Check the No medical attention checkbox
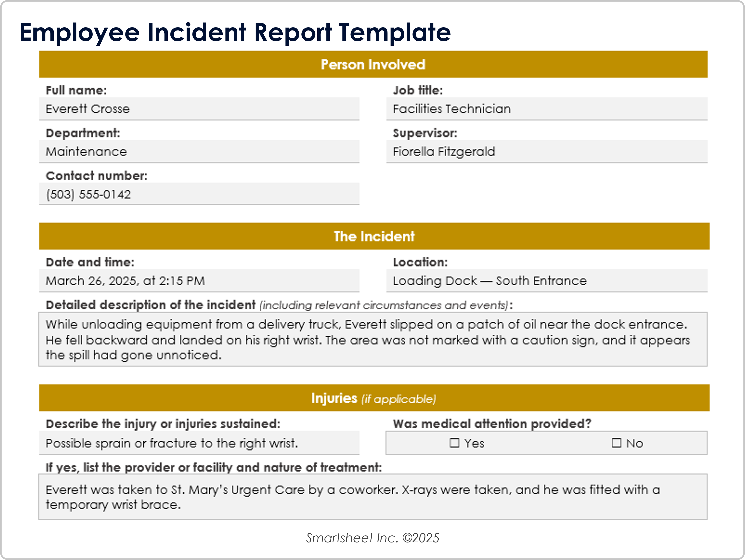Viewport: 745px width, 560px height. coord(616,443)
